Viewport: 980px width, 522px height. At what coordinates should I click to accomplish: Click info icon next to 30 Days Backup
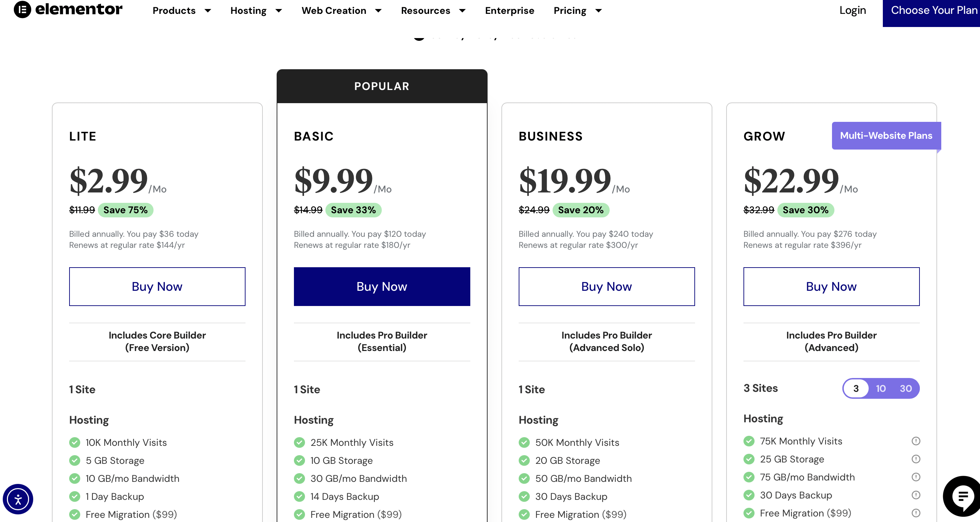coord(915,495)
